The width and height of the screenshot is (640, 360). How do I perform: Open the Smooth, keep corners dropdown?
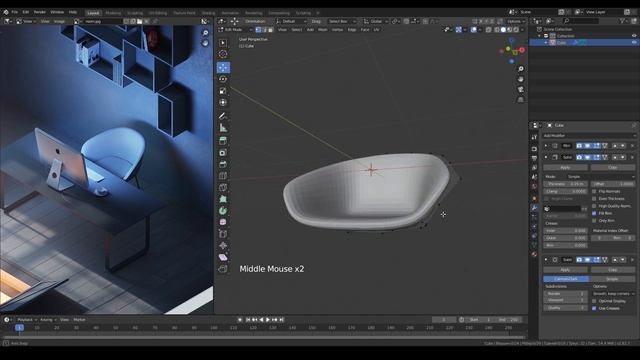point(613,294)
